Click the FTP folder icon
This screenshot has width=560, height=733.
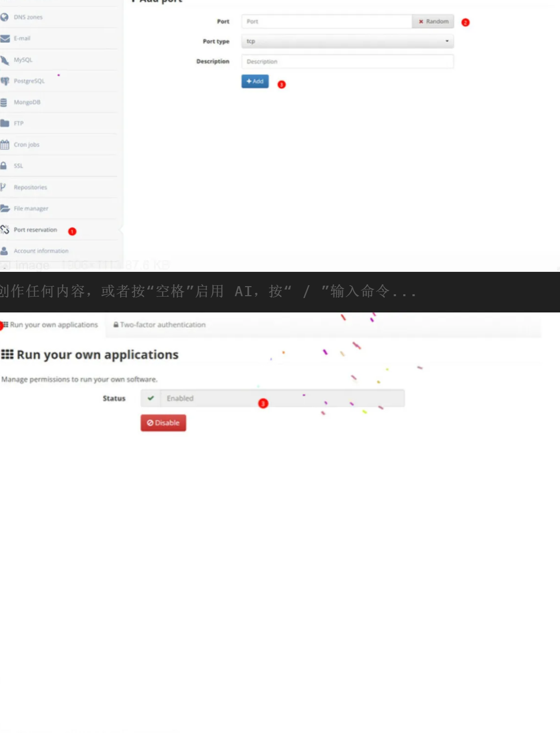tap(5, 124)
